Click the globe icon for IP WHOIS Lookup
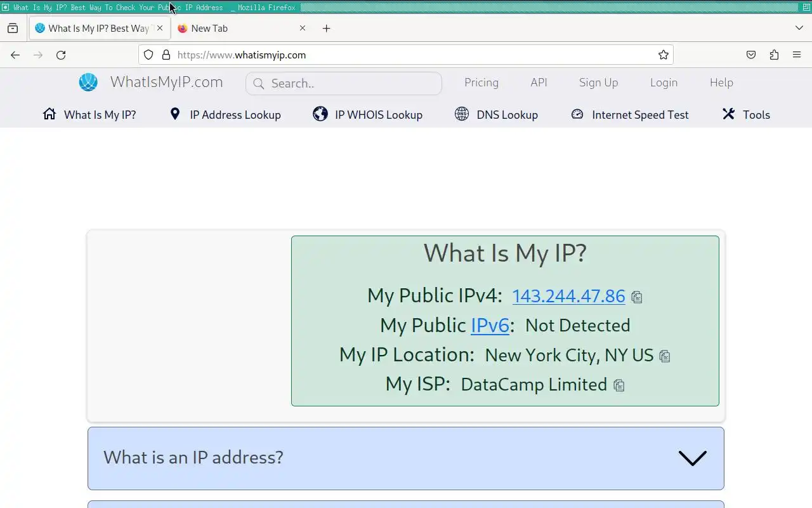Viewport: 812px width, 508px height. click(320, 114)
